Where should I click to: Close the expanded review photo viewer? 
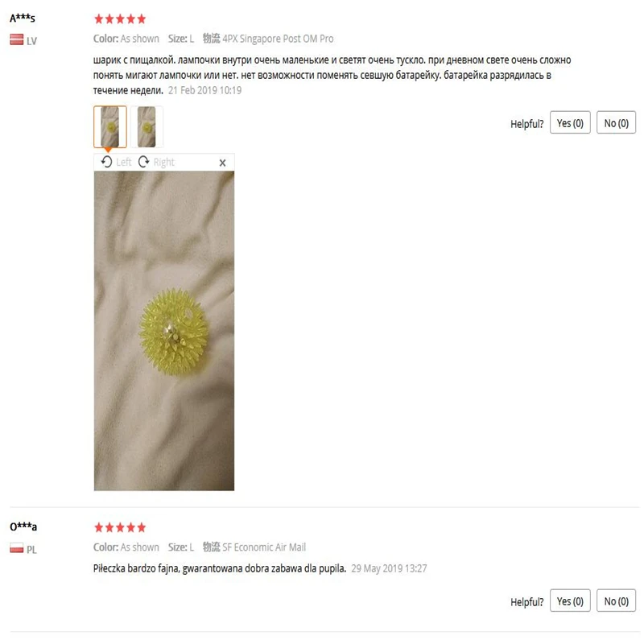click(223, 163)
